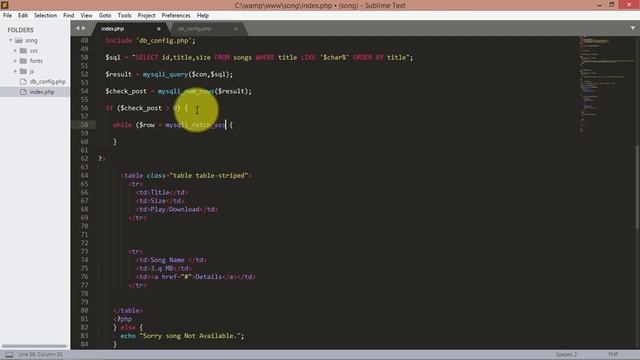Select the song folder icon

coord(19,40)
